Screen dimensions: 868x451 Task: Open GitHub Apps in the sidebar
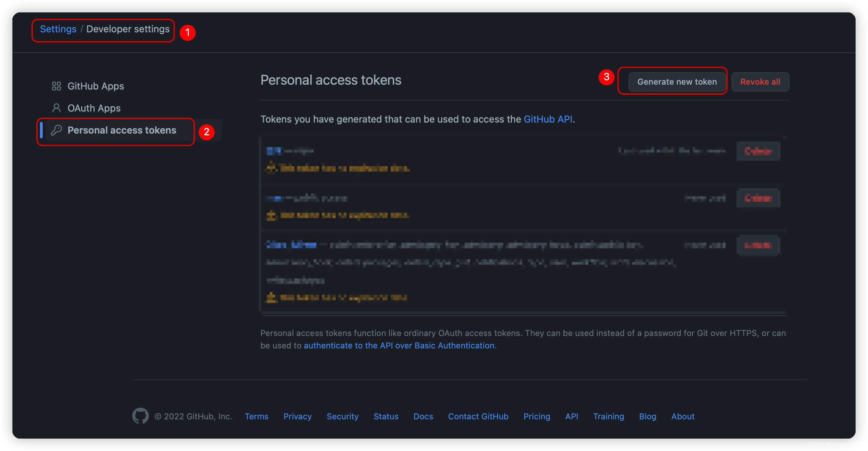95,86
